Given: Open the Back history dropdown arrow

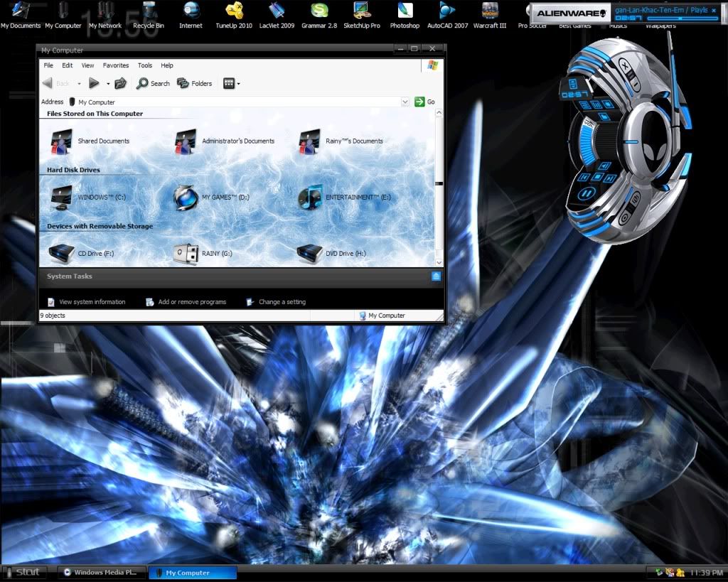Looking at the screenshot, I should tap(79, 84).
